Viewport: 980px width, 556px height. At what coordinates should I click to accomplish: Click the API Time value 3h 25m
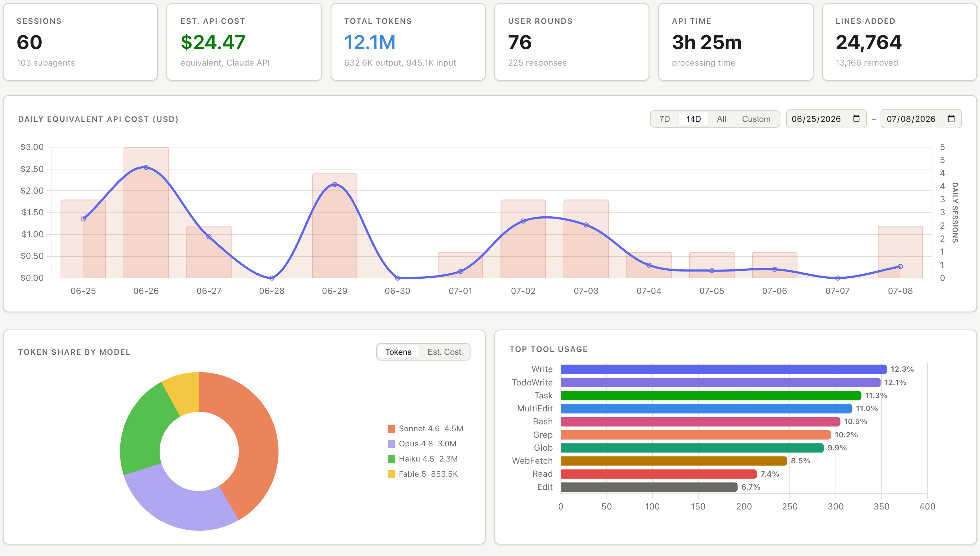tap(707, 42)
